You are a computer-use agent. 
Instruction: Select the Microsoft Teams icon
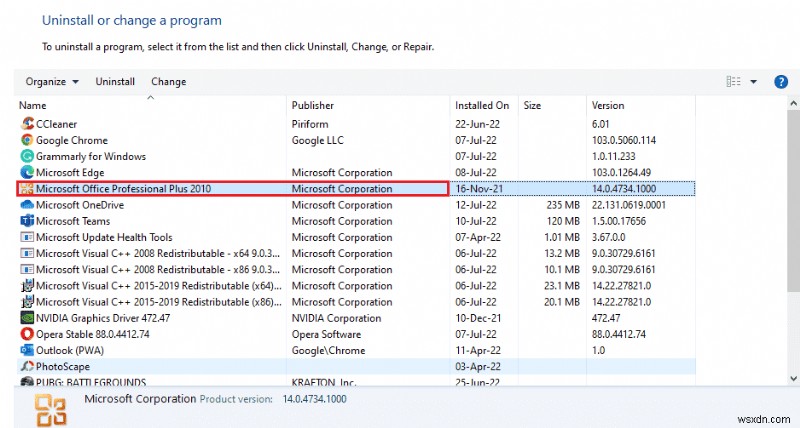pos(27,221)
